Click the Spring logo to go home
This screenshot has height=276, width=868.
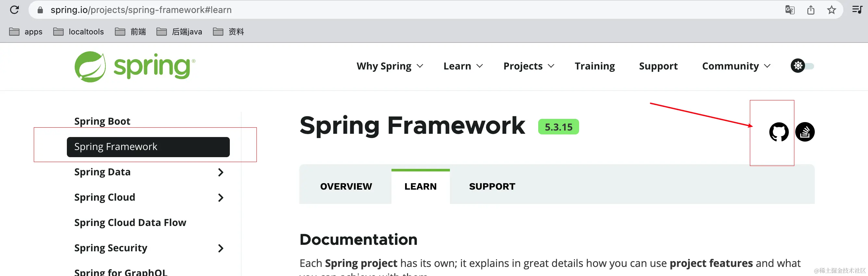(135, 66)
